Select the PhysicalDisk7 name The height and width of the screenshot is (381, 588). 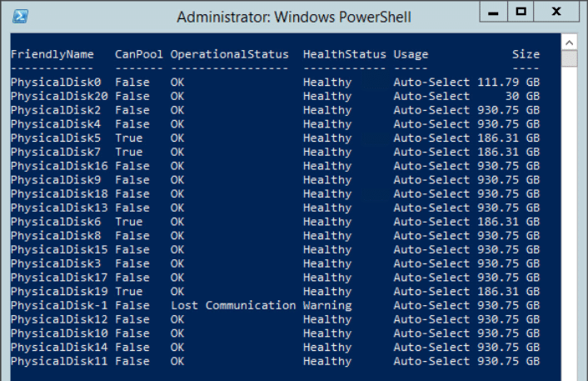56,152
